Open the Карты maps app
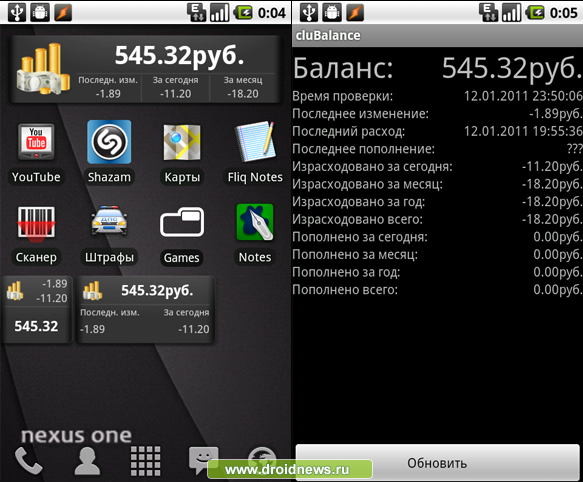The width and height of the screenshot is (583, 482). pos(182,142)
